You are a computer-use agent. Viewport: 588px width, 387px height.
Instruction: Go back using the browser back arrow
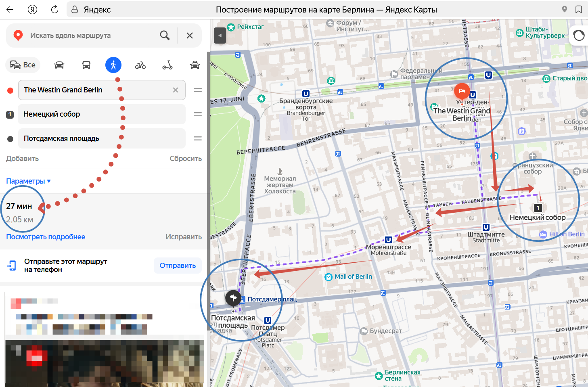pyautogui.click(x=10, y=9)
